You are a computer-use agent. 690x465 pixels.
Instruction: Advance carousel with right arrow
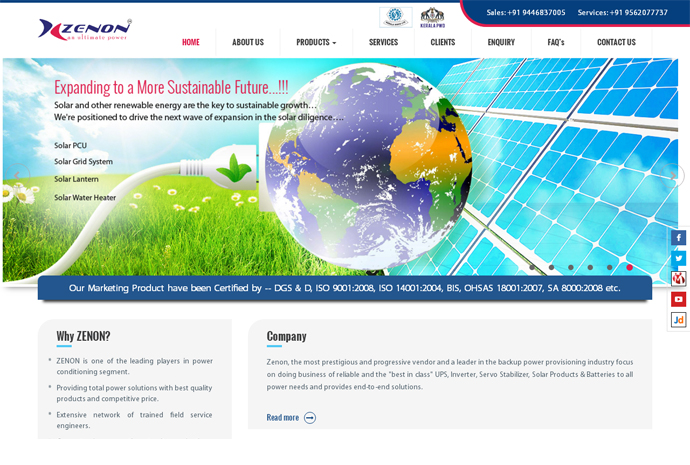pyautogui.click(x=672, y=176)
